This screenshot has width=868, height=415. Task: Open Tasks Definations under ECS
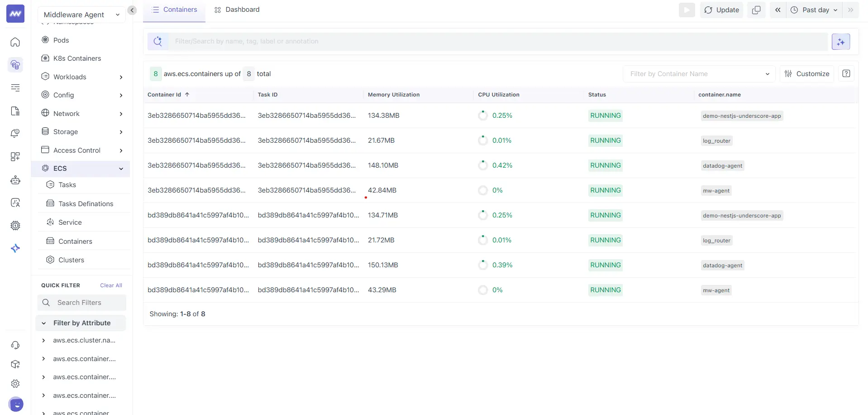86,204
